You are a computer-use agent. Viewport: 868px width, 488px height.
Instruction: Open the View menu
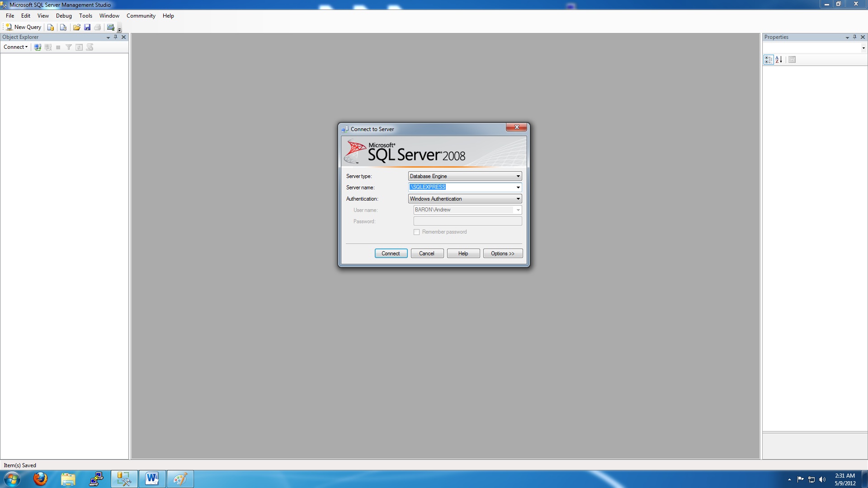(x=43, y=16)
